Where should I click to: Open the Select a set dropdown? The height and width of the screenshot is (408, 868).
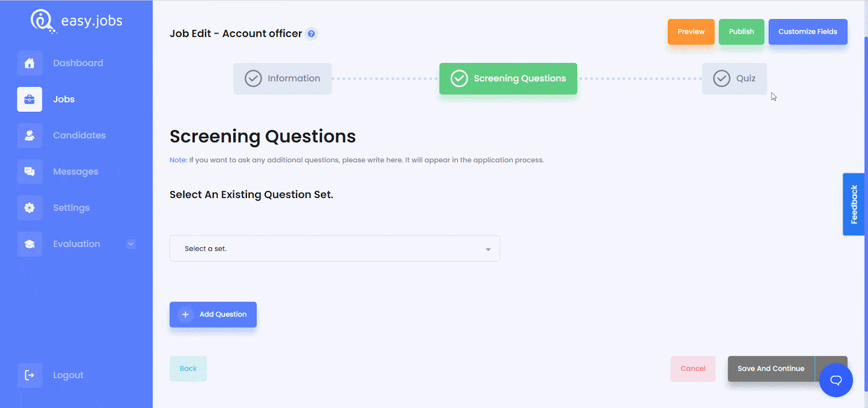335,248
